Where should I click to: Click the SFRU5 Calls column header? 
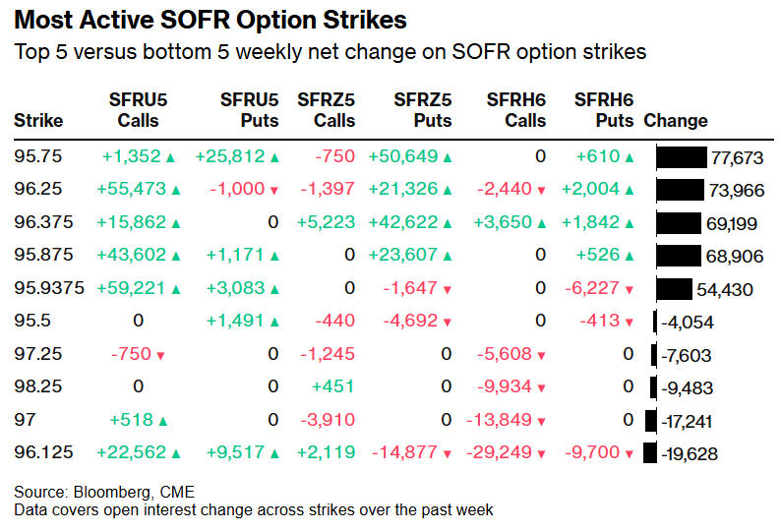[x=134, y=110]
